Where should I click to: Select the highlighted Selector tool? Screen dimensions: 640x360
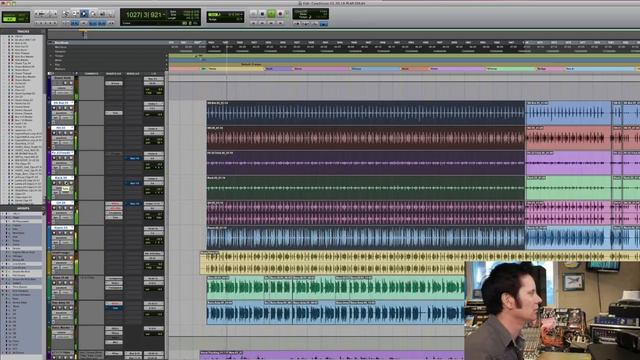click(84, 13)
